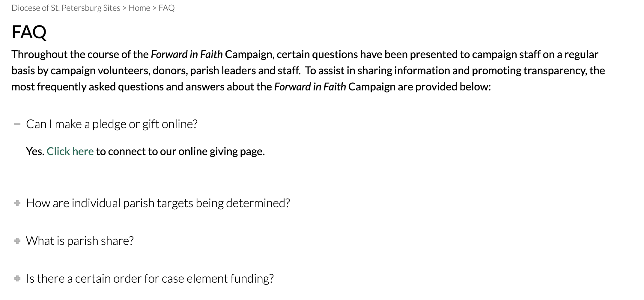Click the large FAQ page heading
644x300 pixels.
[29, 32]
